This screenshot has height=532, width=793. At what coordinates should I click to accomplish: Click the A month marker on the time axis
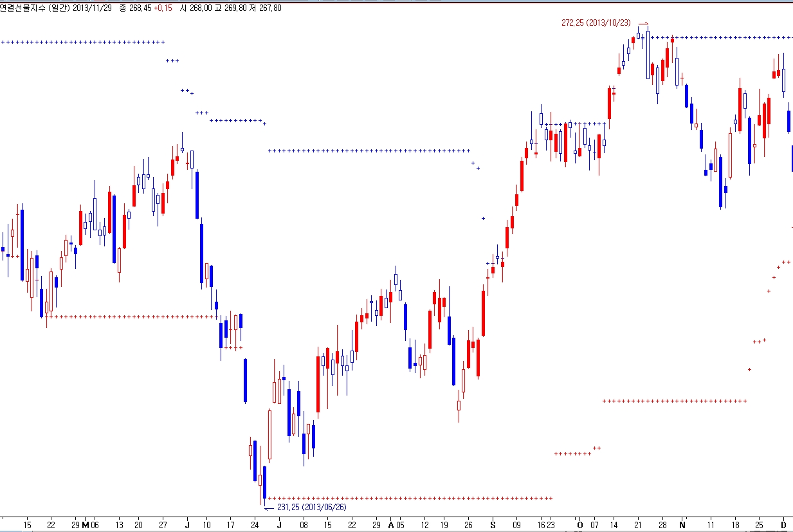(391, 524)
